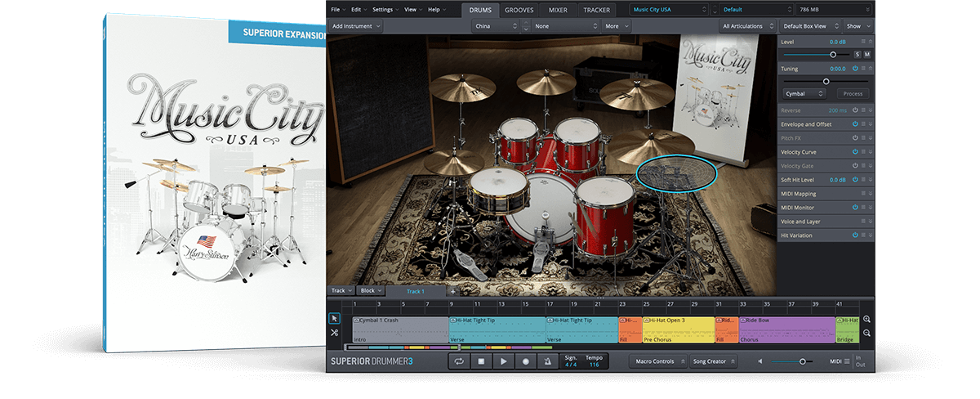The height and width of the screenshot is (399, 980).
Task: Mute the instrument with the M button
Action: click(867, 54)
